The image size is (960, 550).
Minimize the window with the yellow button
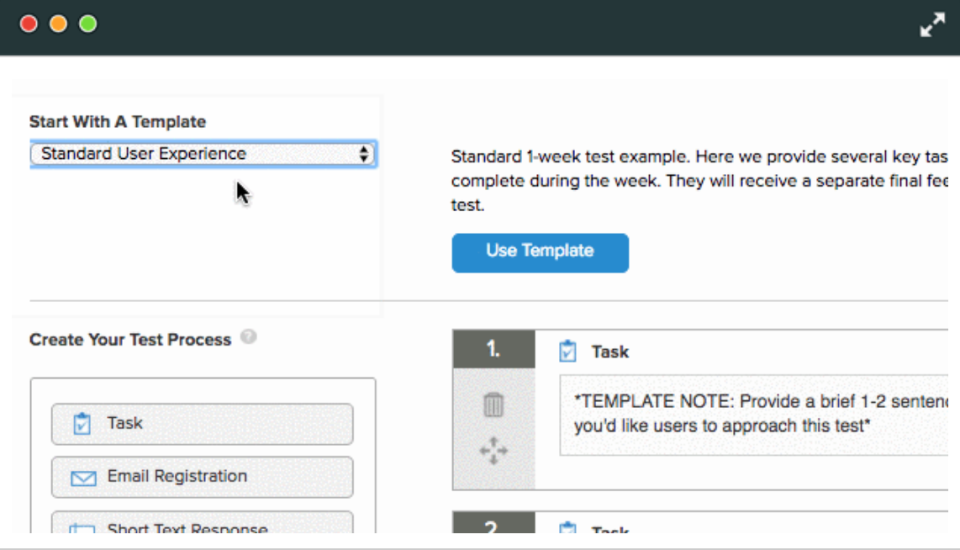(x=58, y=24)
